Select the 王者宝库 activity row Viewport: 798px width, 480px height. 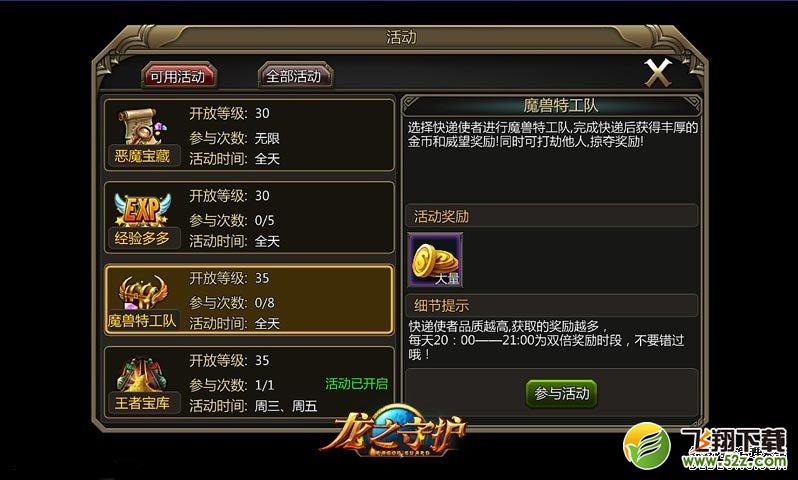pyautogui.click(x=249, y=382)
